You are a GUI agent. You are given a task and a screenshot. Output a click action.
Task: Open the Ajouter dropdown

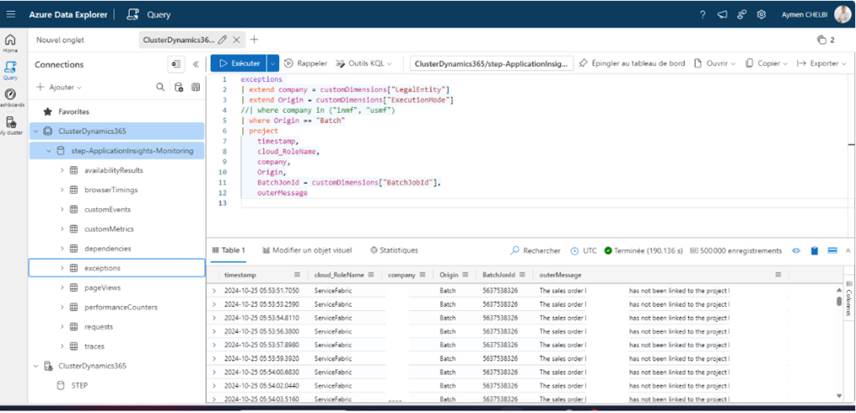59,87
